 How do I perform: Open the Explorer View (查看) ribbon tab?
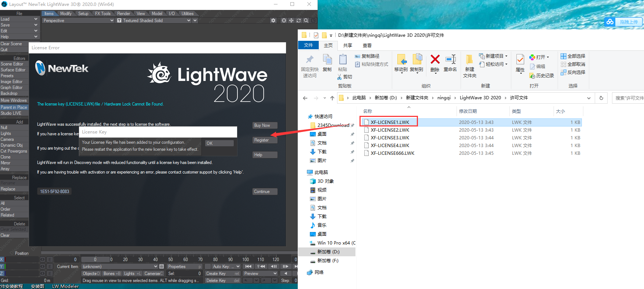point(367,46)
